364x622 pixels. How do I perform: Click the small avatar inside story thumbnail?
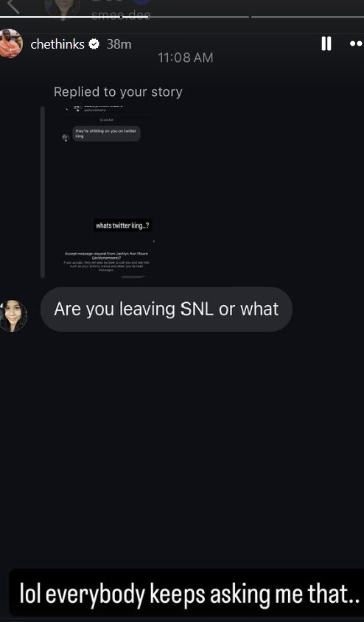[x=66, y=137]
